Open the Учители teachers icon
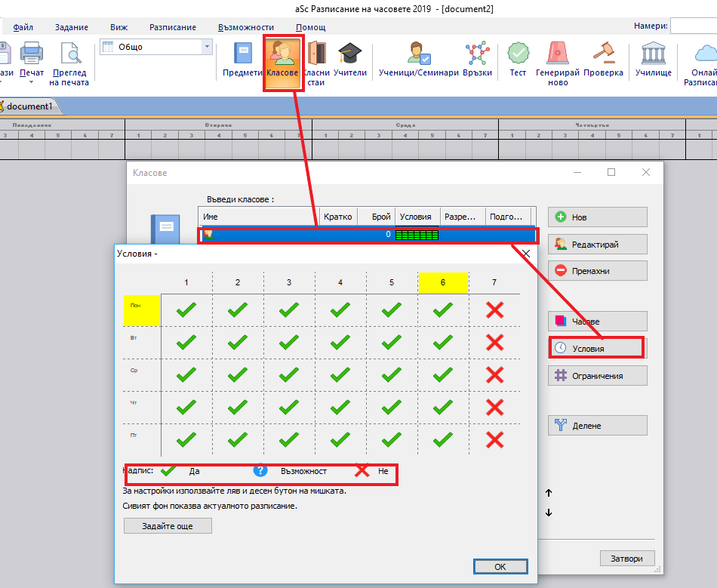Image resolution: width=717 pixels, height=588 pixels. pos(349,60)
